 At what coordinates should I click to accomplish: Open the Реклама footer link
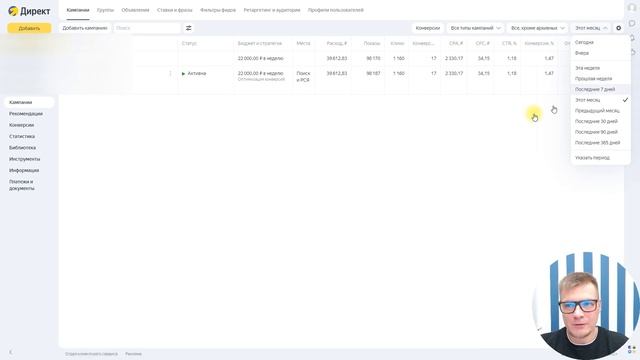(x=133, y=354)
